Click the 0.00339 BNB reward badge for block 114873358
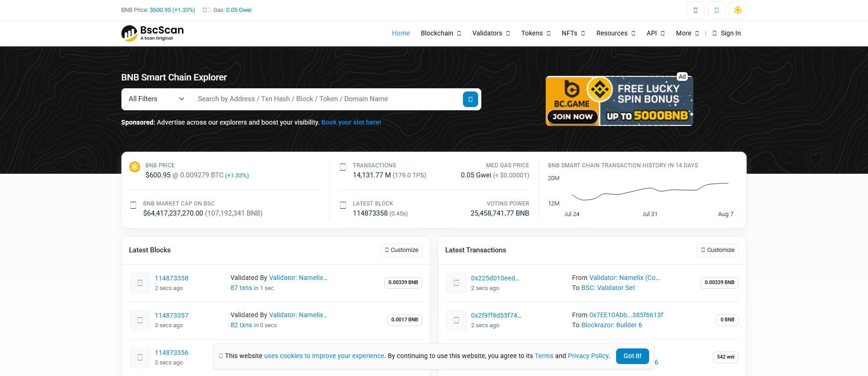Viewport: 868px width, 376px height. (403, 283)
